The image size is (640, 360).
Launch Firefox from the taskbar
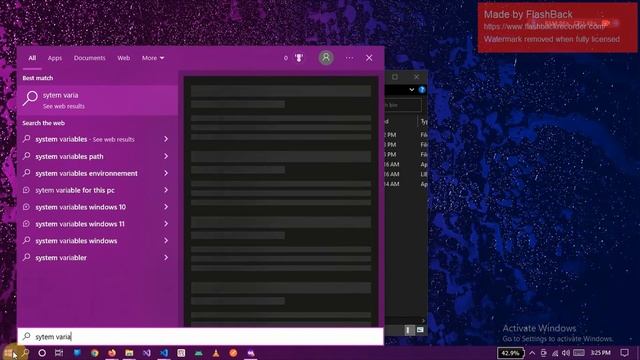point(112,353)
